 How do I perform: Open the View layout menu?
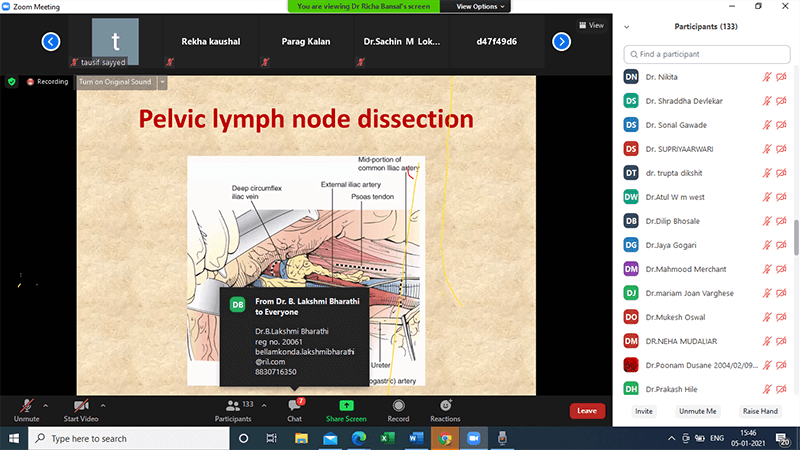click(x=591, y=25)
